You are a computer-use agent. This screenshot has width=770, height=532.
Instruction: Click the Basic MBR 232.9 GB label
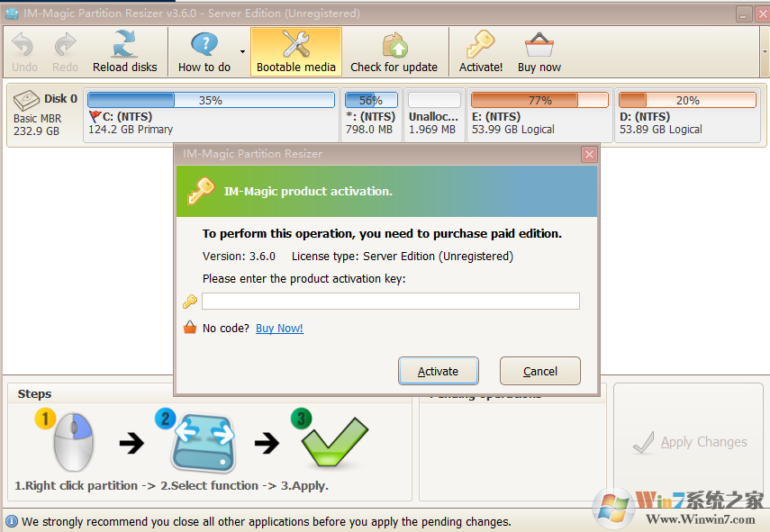tap(37, 124)
